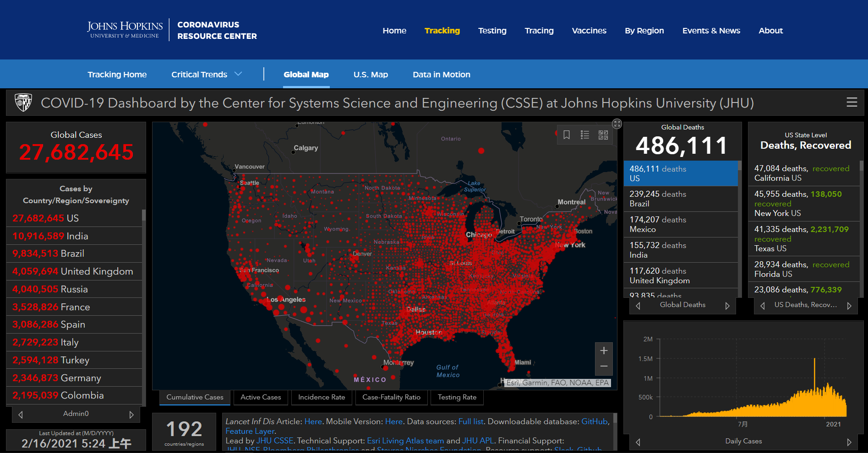Click Johns Hopkins University & Medicine logo

click(x=125, y=29)
